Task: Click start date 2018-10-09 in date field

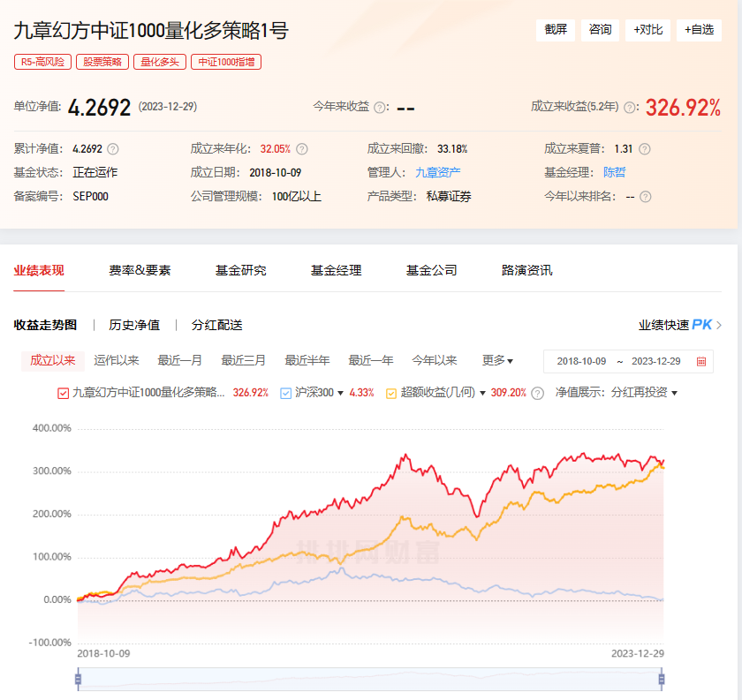Action: [x=581, y=361]
